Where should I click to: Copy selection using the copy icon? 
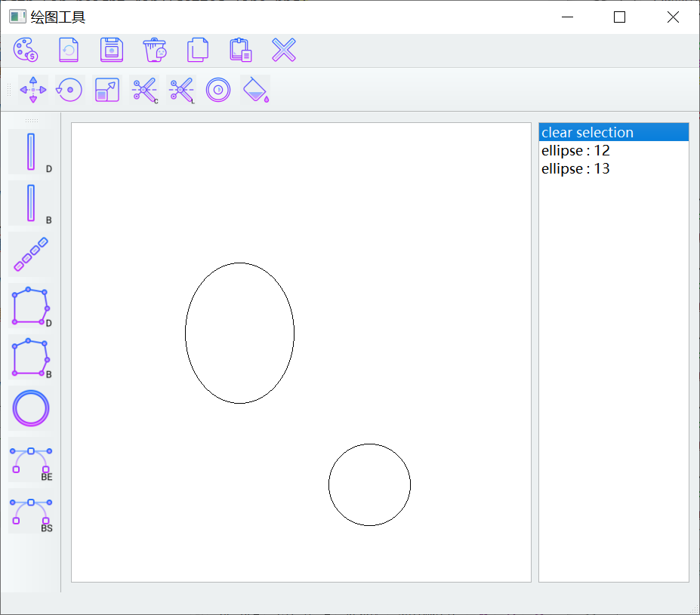pos(198,50)
